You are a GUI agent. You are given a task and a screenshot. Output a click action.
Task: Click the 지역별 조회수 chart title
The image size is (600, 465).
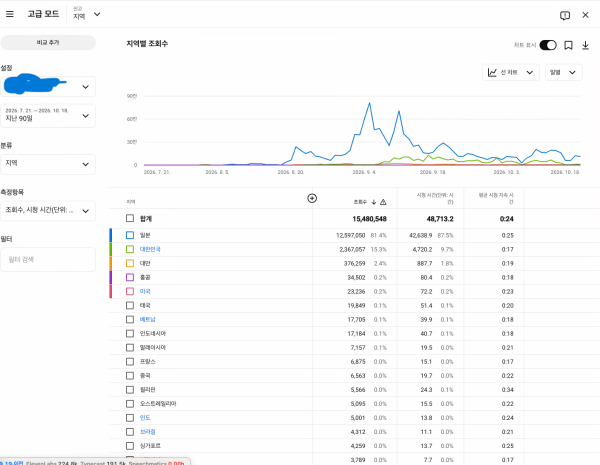point(147,44)
